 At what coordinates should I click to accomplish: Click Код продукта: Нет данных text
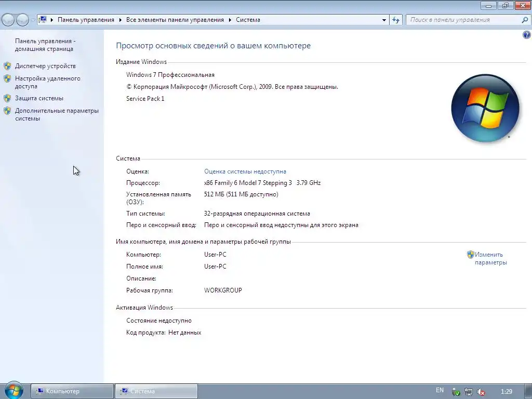tap(164, 332)
